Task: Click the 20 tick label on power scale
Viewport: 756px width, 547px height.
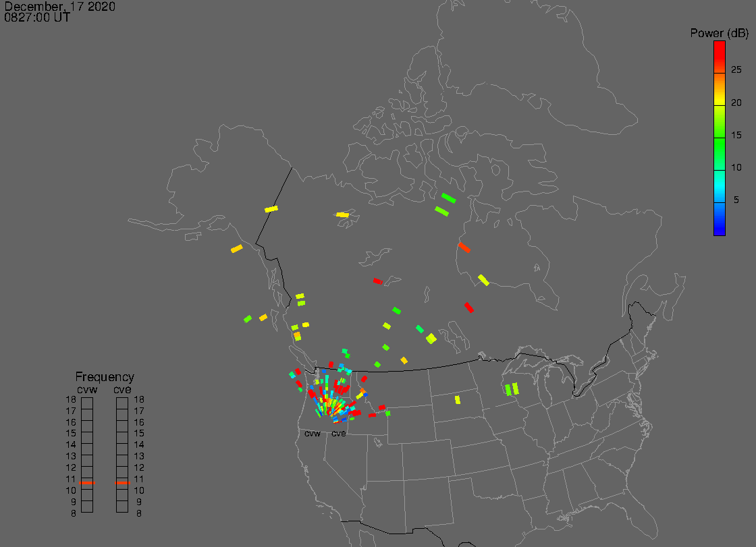Action: click(x=736, y=102)
